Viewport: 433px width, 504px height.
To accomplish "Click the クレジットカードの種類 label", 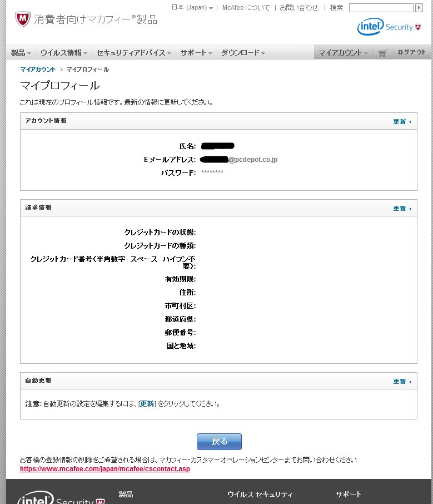I will coord(160,245).
